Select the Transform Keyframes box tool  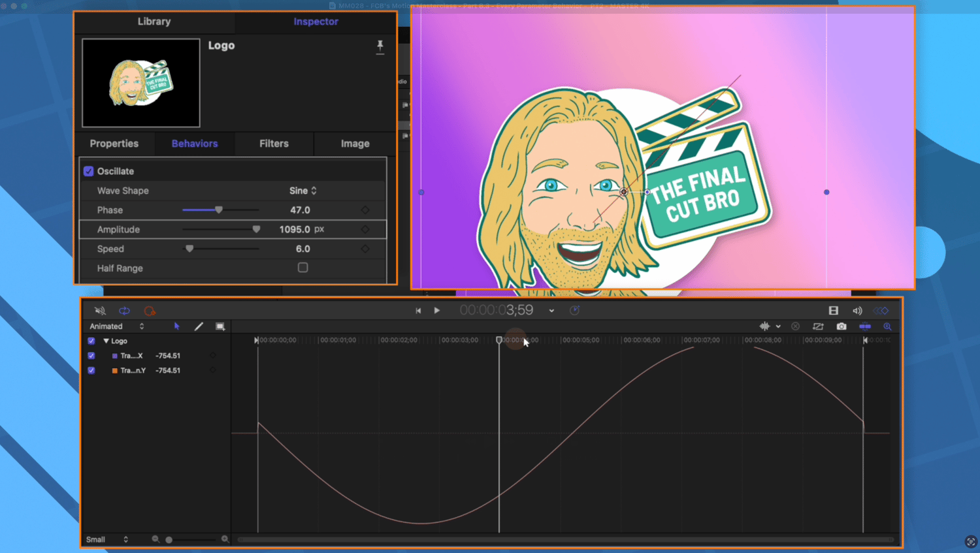click(x=220, y=326)
